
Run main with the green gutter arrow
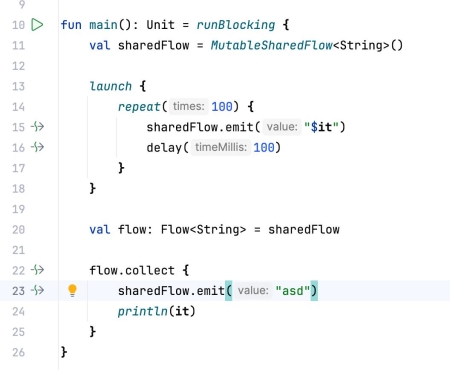[37, 25]
